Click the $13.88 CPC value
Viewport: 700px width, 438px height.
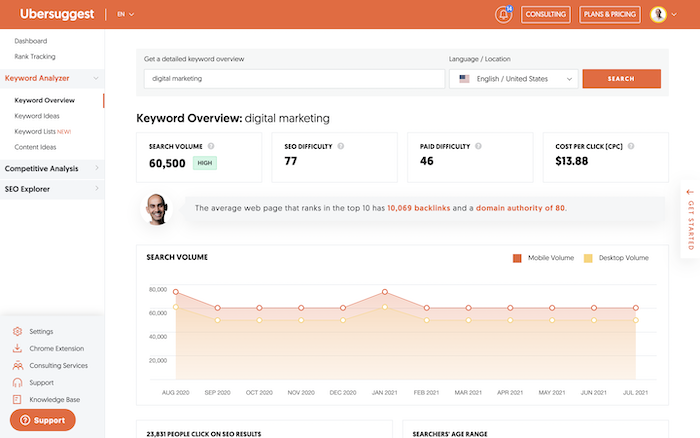pos(571,161)
